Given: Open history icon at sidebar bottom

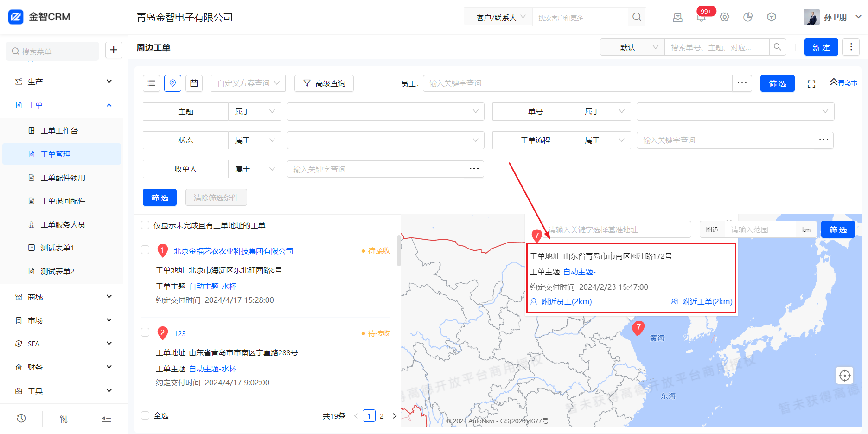Looking at the screenshot, I should pos(21,418).
